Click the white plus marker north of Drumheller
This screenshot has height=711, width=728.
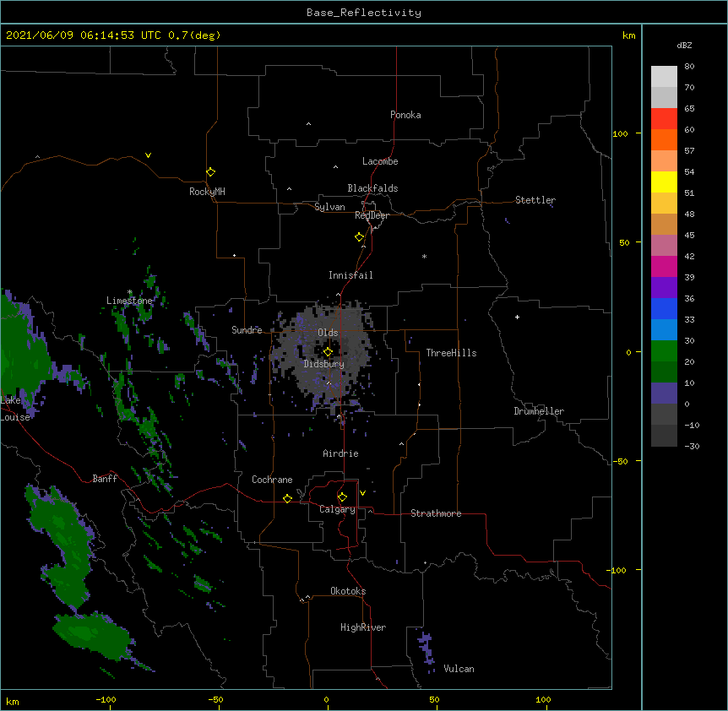click(x=517, y=317)
